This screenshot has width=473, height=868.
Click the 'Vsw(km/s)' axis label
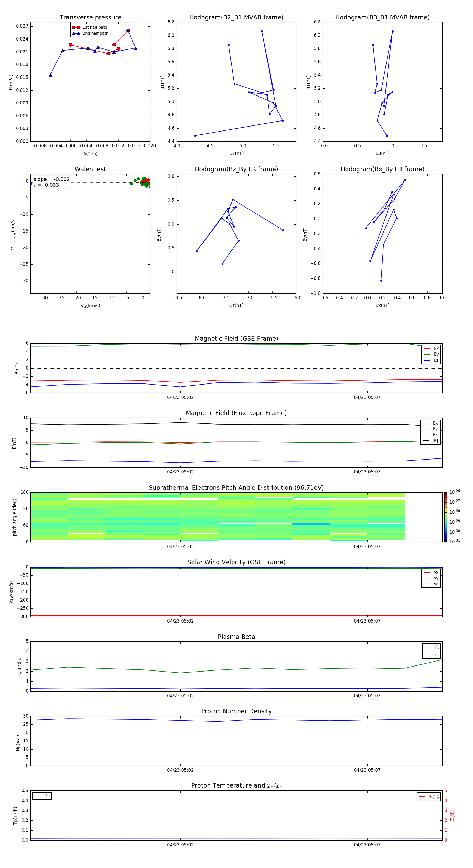coord(11,592)
